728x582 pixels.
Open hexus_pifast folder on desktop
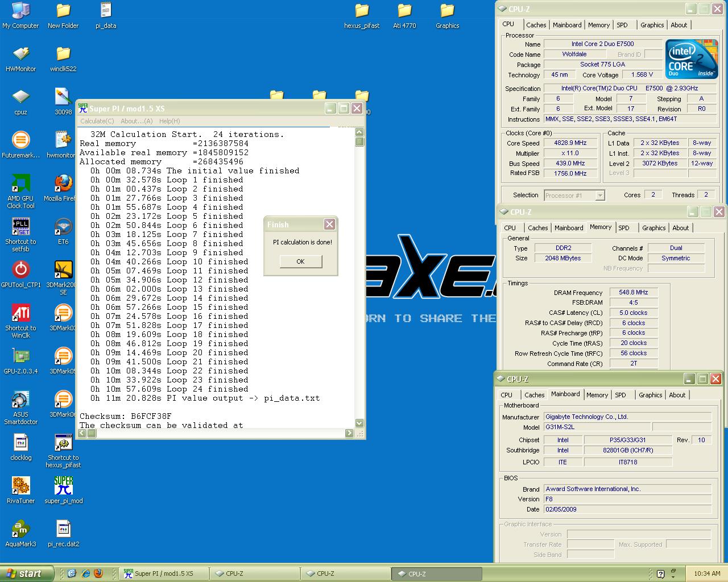click(x=362, y=15)
